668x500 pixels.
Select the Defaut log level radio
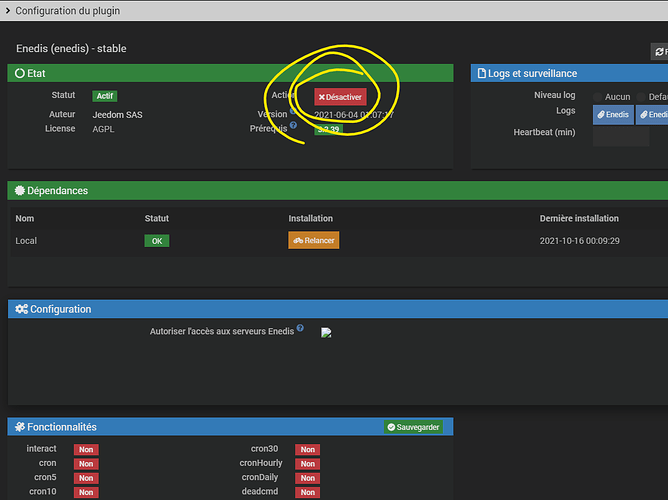tap(641, 97)
